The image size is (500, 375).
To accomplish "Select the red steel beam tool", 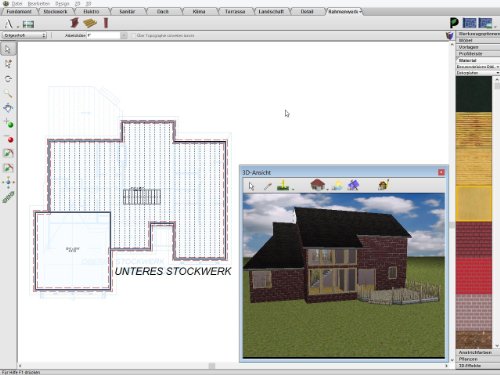I will click(74, 23).
